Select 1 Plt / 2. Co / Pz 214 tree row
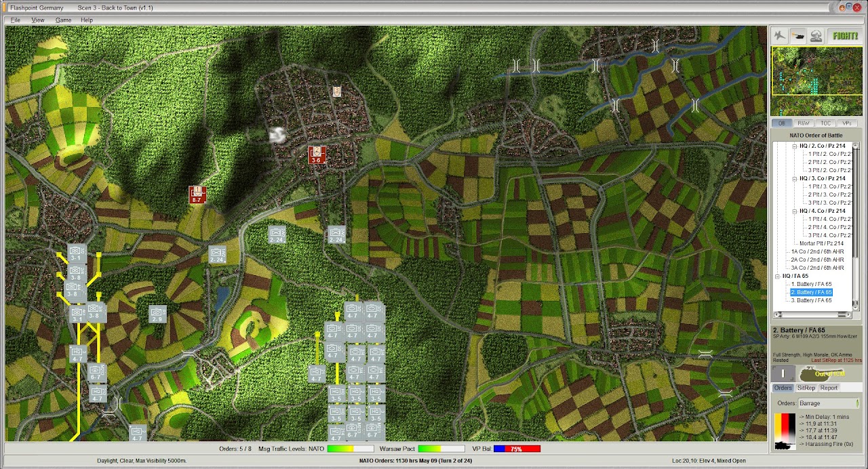The width and height of the screenshot is (868, 469). (x=829, y=154)
